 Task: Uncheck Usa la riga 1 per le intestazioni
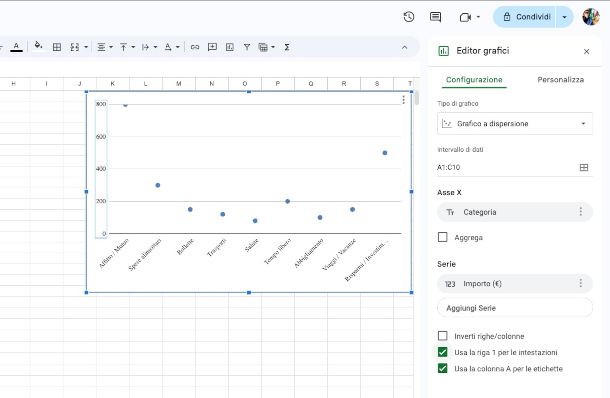click(x=442, y=352)
